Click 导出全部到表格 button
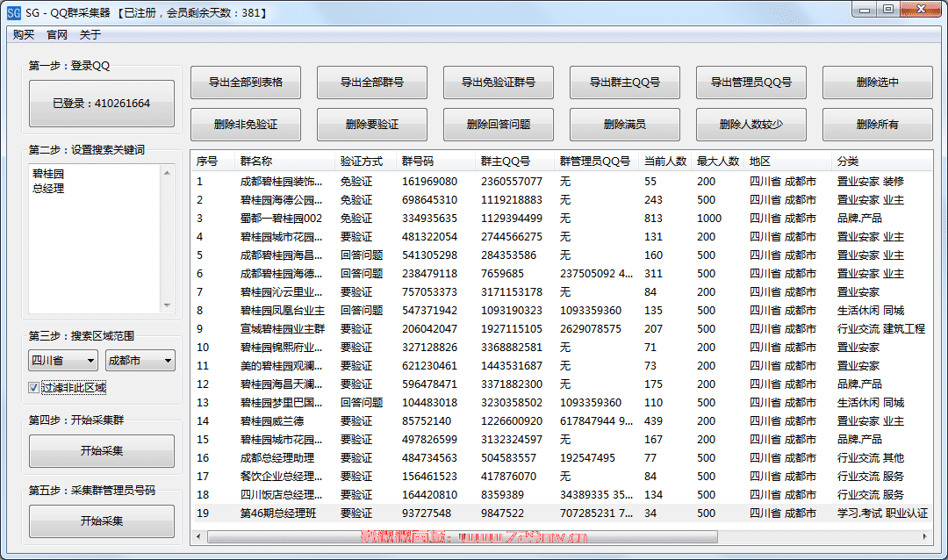The width and height of the screenshot is (948, 560). [x=246, y=83]
